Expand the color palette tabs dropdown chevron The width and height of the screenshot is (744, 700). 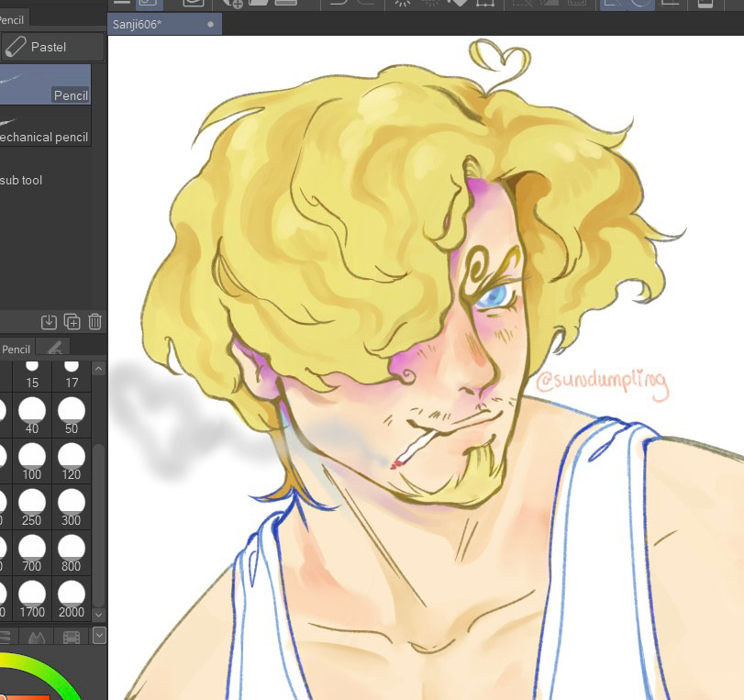point(99,635)
